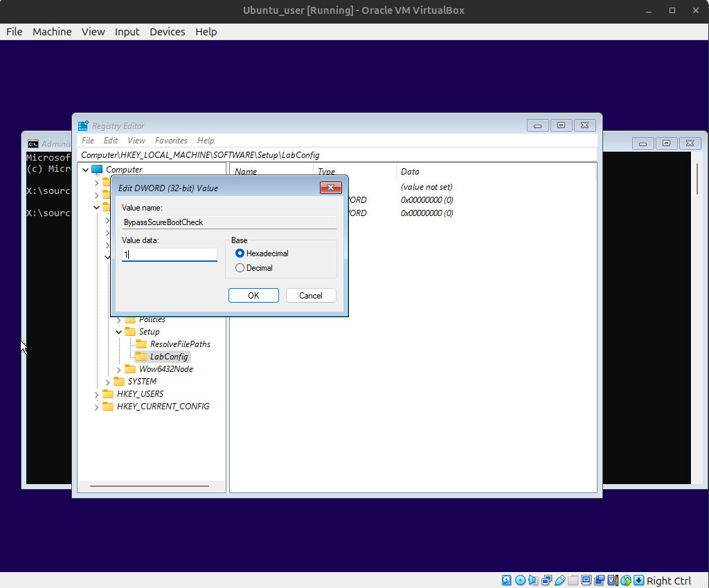Select the ResolveFilePaths key label
The width and height of the screenshot is (709, 588).
(180, 344)
